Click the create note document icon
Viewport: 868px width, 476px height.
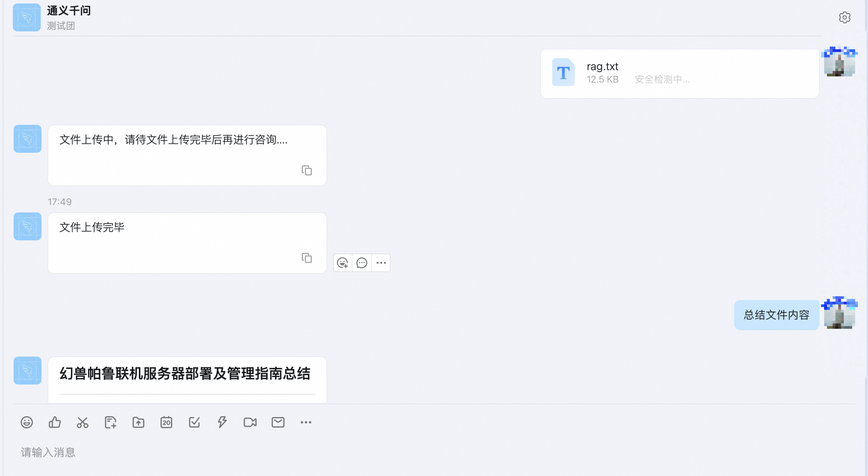pyautogui.click(x=111, y=422)
